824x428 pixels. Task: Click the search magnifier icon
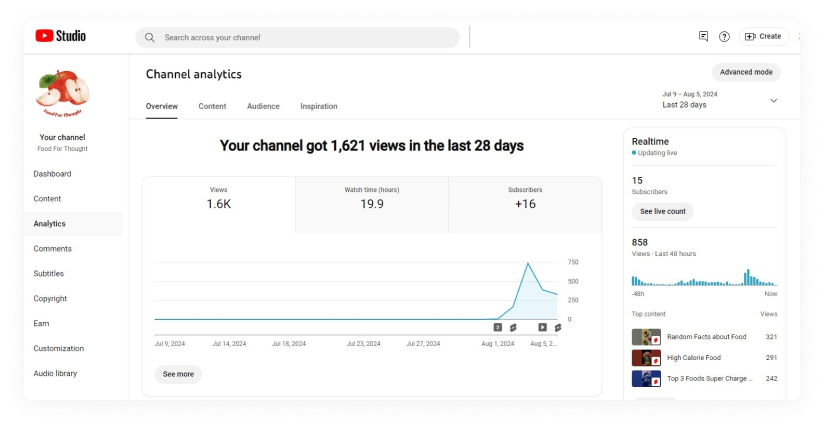[x=150, y=37]
